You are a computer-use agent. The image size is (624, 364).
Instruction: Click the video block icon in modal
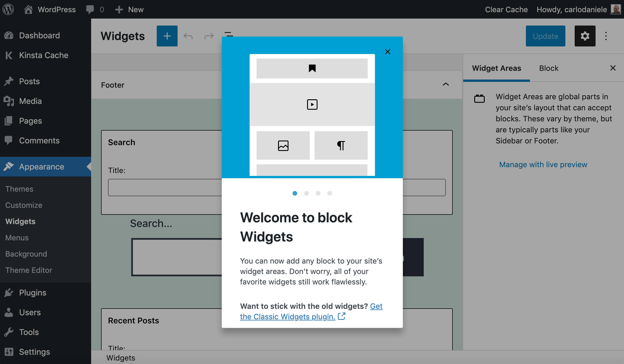coord(313,104)
